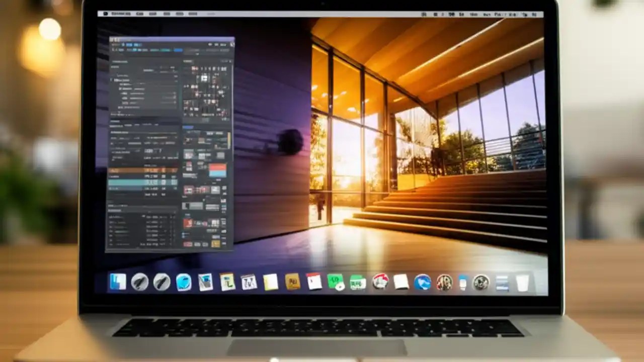Image resolution: width=644 pixels, height=362 pixels.
Task: Select the green app icon in the Dock
Action: pyautogui.click(x=335, y=283)
